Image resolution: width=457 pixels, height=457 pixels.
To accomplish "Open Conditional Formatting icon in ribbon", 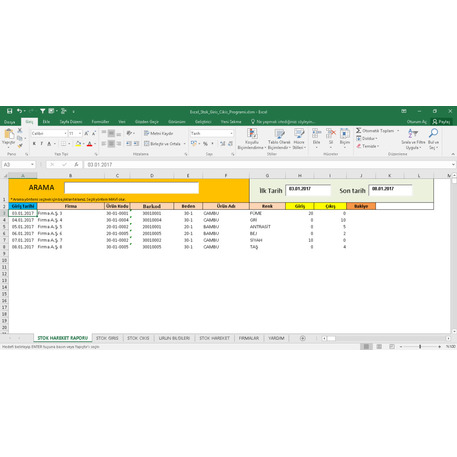I will [x=252, y=134].
